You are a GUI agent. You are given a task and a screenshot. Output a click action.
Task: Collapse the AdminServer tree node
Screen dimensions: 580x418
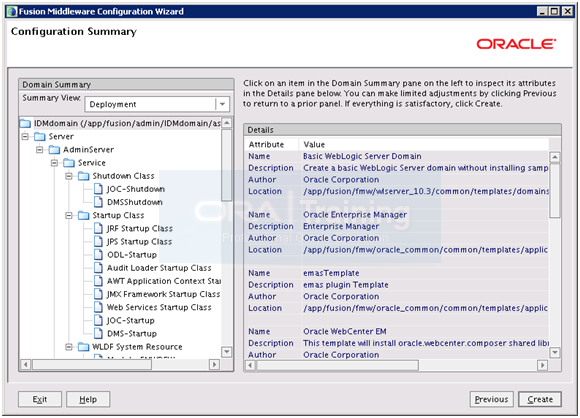point(40,149)
